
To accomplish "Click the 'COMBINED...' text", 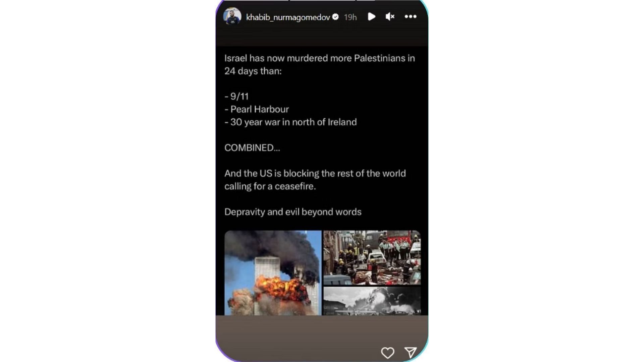I will coord(252,148).
